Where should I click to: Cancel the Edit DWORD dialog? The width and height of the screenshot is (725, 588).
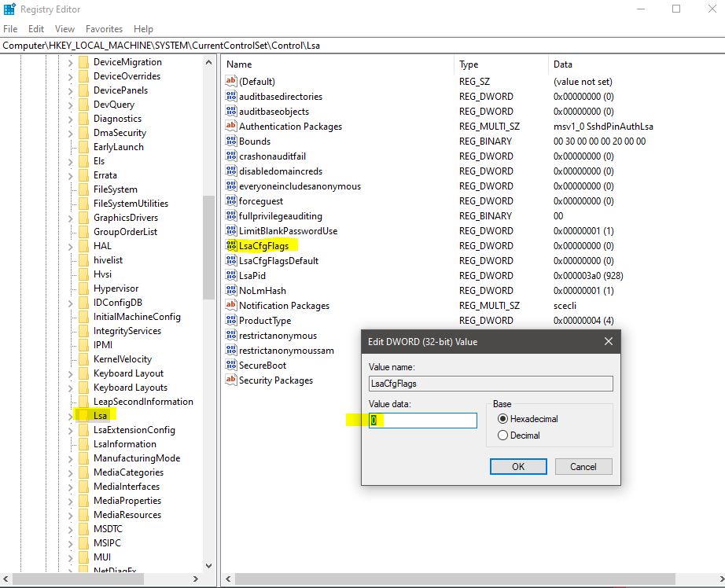point(583,466)
